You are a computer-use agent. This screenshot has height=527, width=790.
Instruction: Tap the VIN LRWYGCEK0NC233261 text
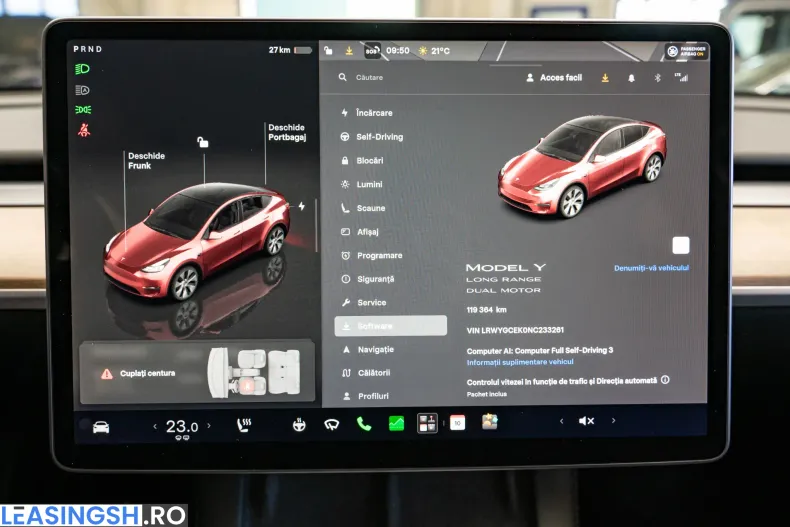(x=515, y=330)
